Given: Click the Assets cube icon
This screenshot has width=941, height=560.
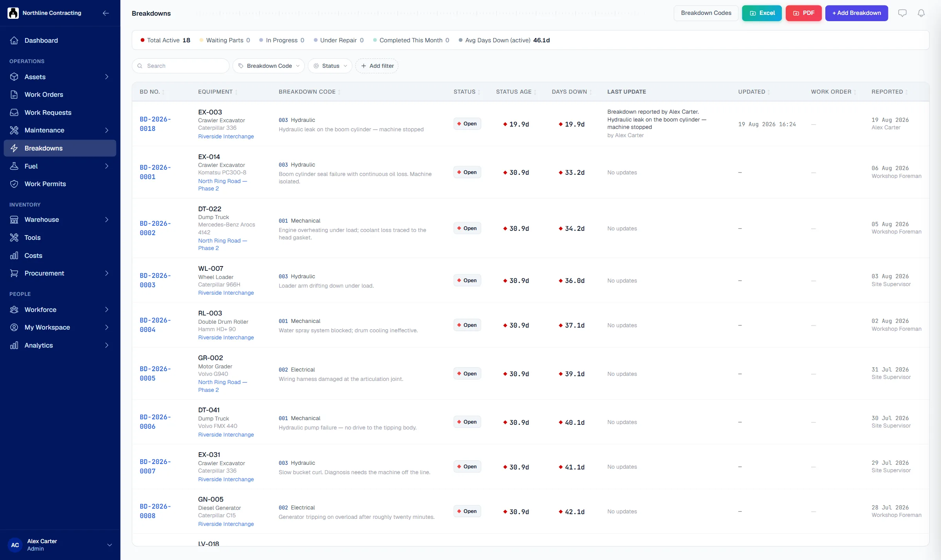Looking at the screenshot, I should [x=14, y=77].
